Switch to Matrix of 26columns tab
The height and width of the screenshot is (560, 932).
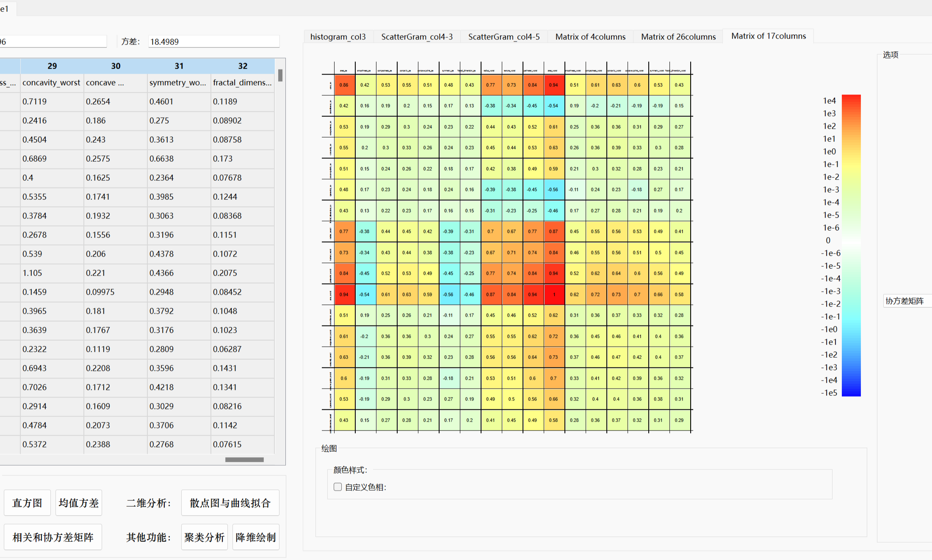[678, 37]
